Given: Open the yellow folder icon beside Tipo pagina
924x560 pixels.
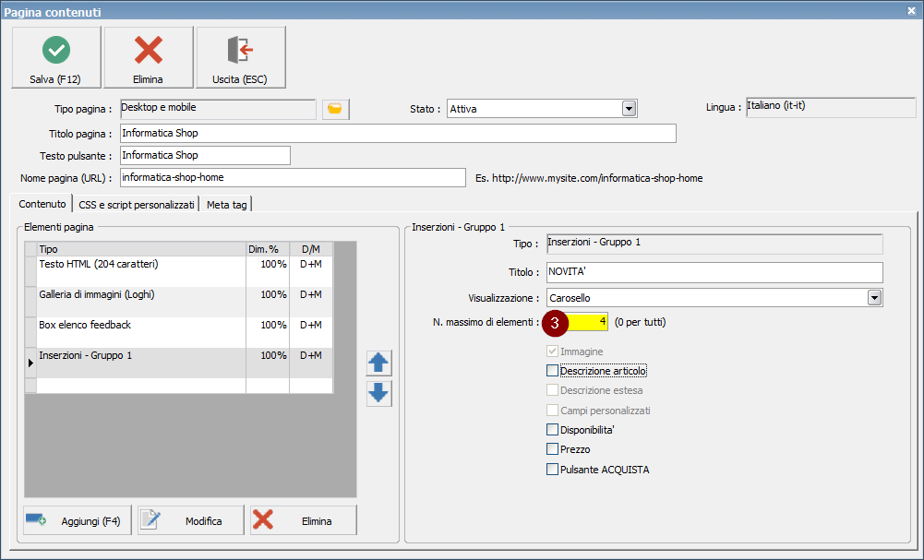Looking at the screenshot, I should tap(335, 110).
